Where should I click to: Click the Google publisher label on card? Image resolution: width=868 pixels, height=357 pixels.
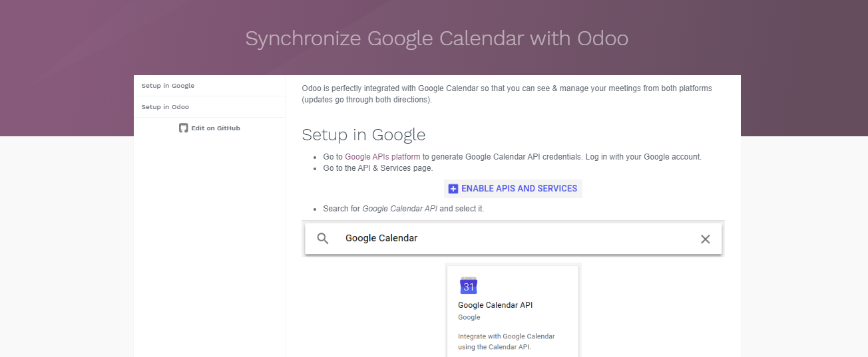pyautogui.click(x=469, y=318)
